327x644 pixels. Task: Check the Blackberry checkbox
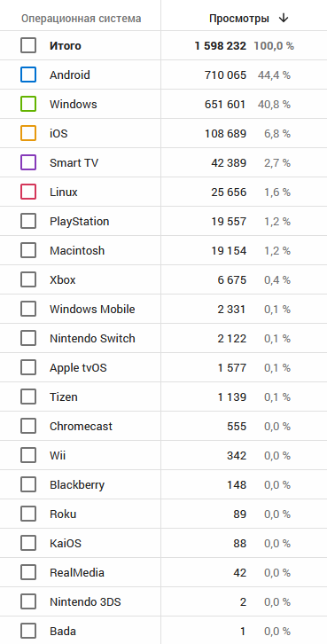point(28,484)
